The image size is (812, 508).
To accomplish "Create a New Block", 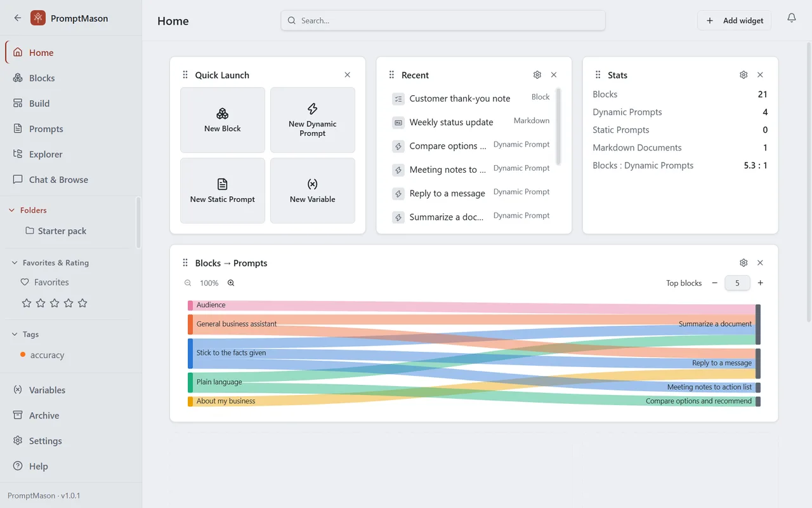I will coord(223,120).
